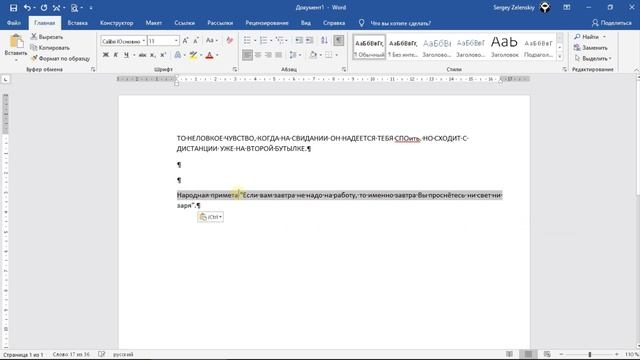
Task: Decrease the paragraph indent
Action: click(299, 40)
